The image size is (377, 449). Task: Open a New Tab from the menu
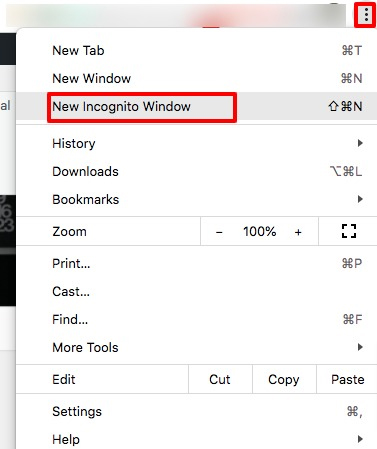click(197, 51)
